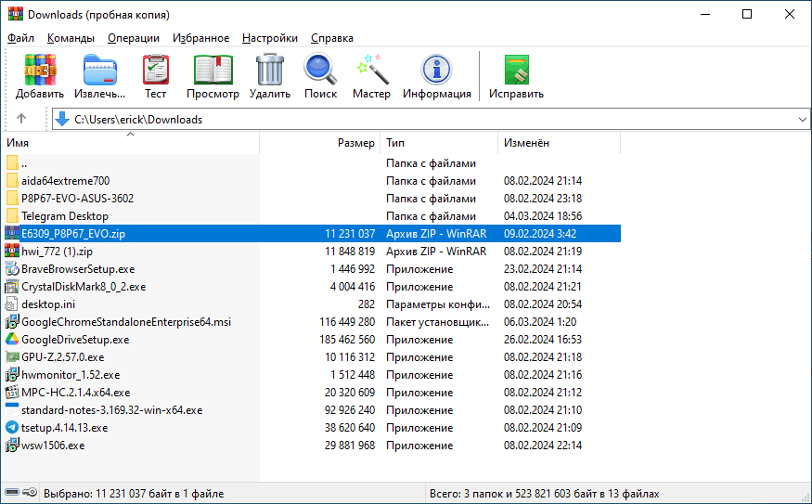Click the key icon in status bar

click(x=30, y=493)
